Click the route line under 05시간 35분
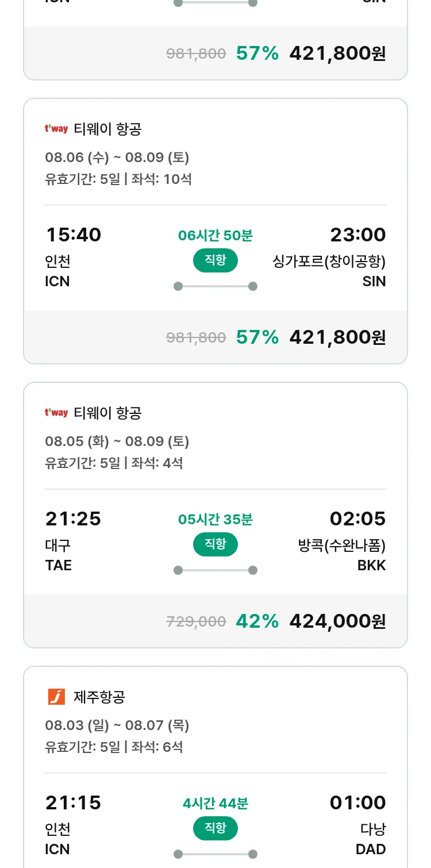The image size is (431, 868). (x=215, y=570)
